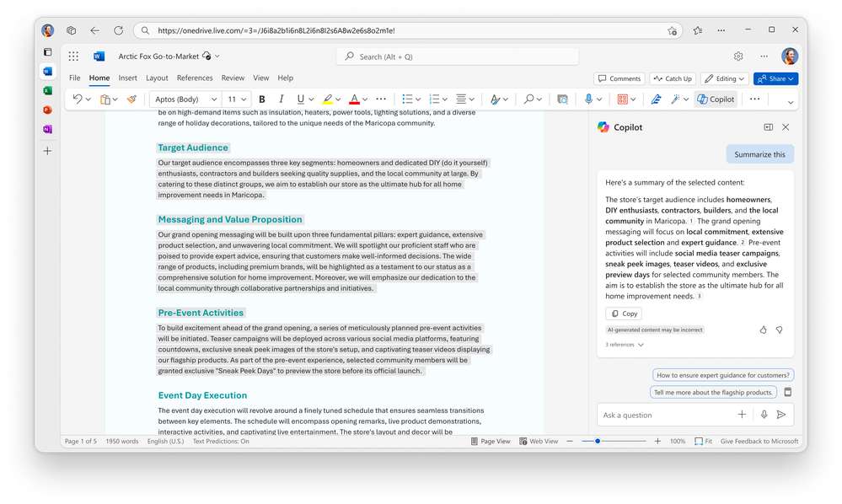Toggle italic formatting
Viewport: 842px width, 504px height.
pos(281,99)
